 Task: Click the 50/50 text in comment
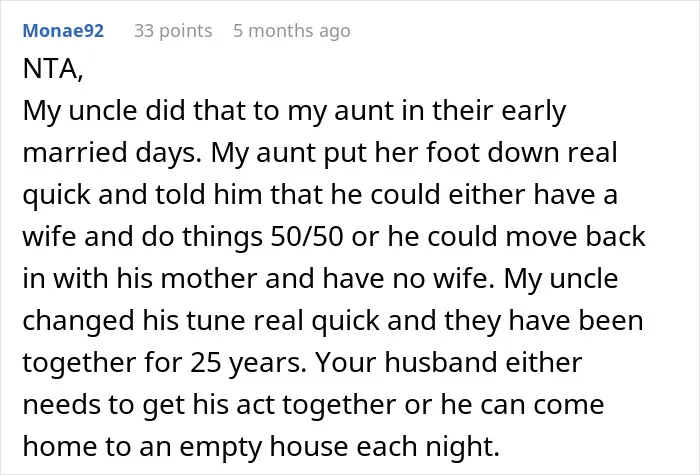[x=307, y=237]
